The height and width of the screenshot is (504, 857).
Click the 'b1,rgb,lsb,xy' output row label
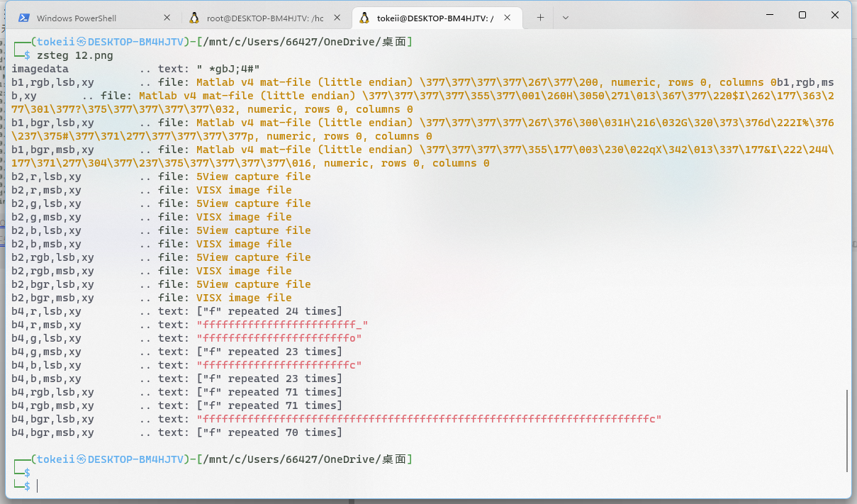click(52, 82)
